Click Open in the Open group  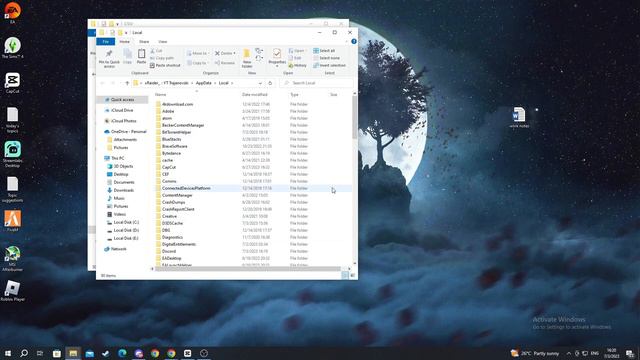pyautogui.click(x=297, y=51)
